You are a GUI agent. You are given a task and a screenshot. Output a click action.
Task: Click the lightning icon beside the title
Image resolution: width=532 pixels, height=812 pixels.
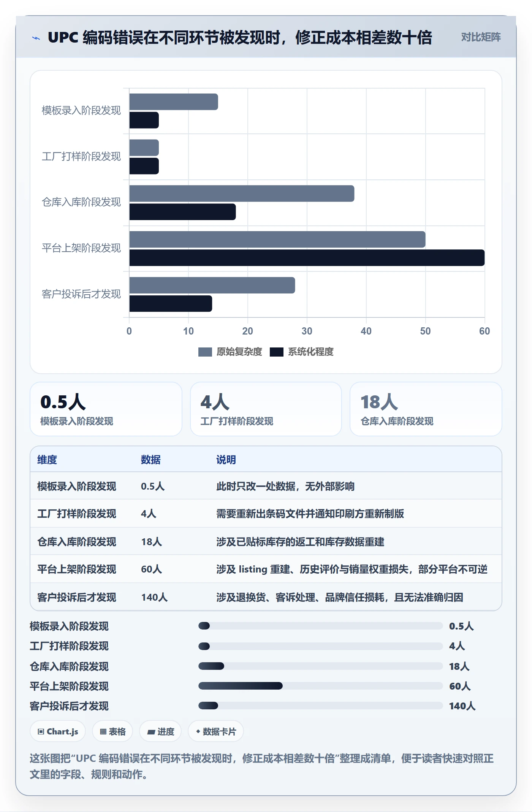pyautogui.click(x=36, y=38)
